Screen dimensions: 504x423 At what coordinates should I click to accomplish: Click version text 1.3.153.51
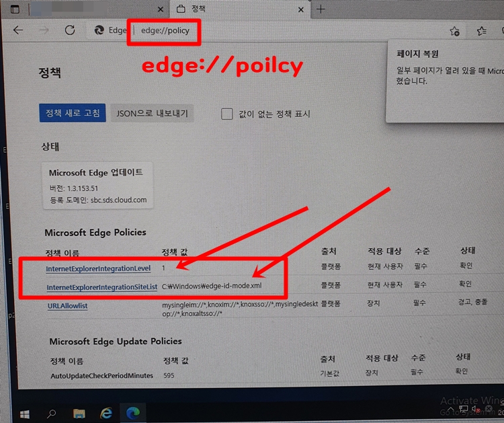click(x=83, y=188)
